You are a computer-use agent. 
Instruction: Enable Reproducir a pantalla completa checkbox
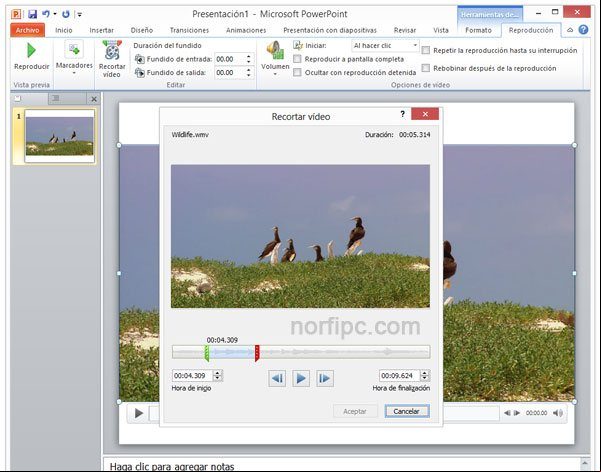(297, 59)
